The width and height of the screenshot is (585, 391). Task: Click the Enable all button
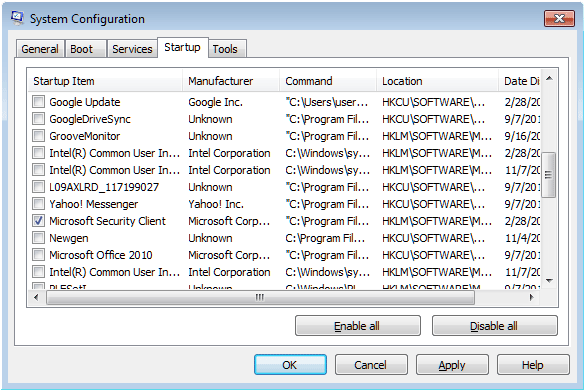(358, 326)
